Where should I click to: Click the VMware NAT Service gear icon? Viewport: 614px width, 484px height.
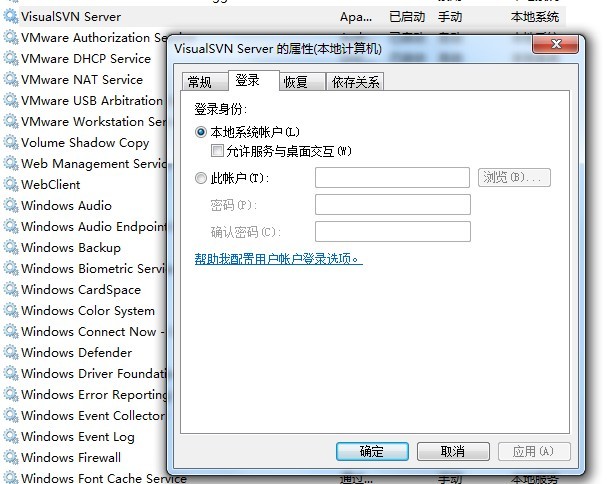point(11,79)
